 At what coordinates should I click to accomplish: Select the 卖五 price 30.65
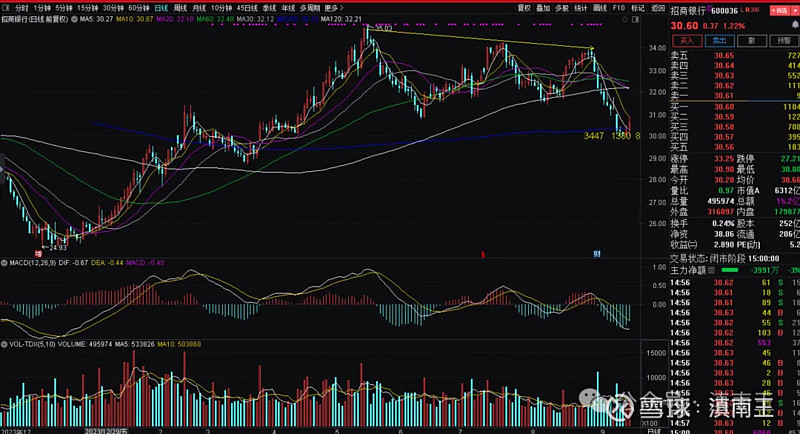(x=724, y=56)
